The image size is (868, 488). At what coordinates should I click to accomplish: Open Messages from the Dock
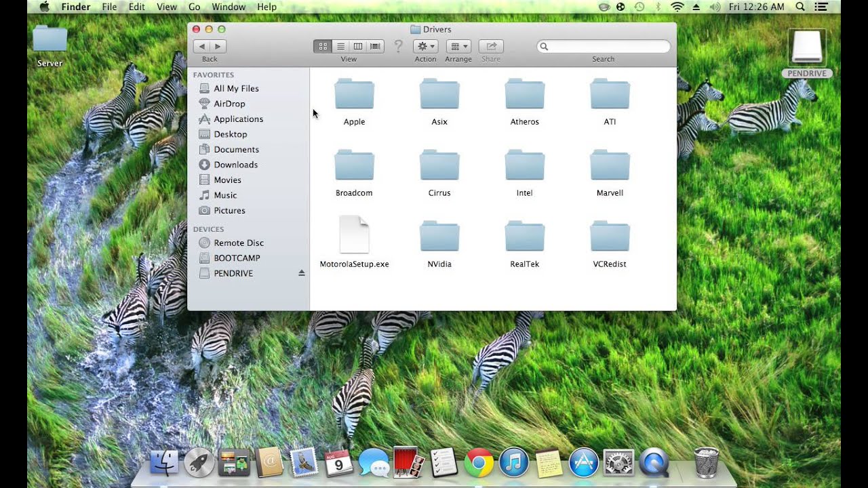tap(374, 463)
